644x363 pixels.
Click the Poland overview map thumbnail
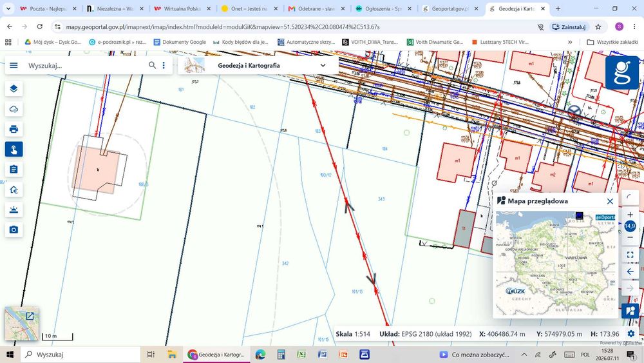click(x=555, y=263)
